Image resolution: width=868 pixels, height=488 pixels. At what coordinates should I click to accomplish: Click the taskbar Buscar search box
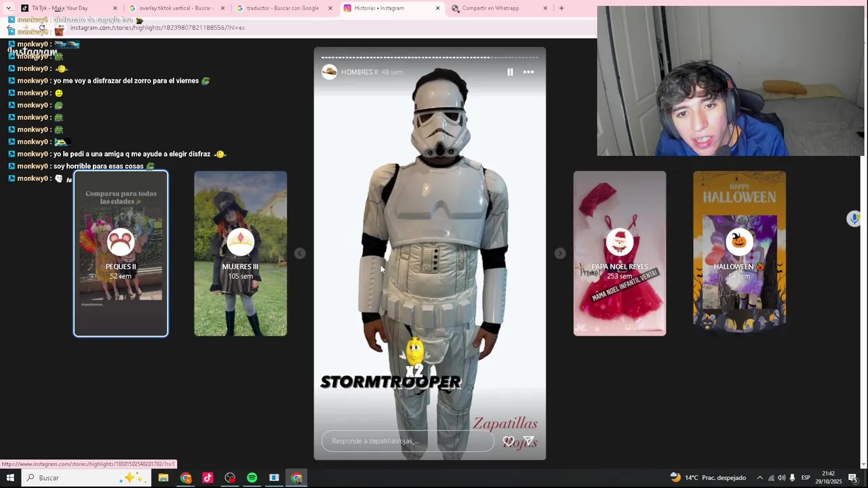(87, 478)
